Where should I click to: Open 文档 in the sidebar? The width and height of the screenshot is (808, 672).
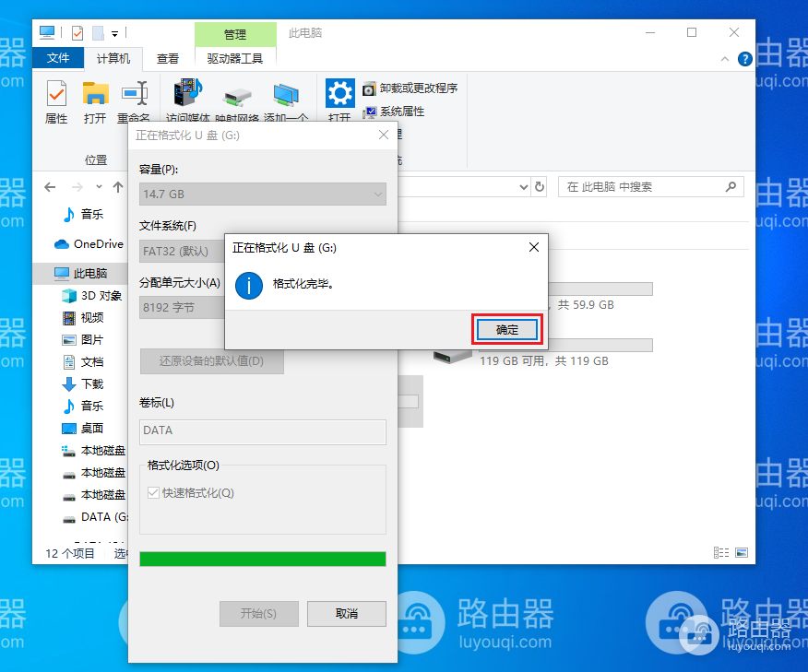83,362
